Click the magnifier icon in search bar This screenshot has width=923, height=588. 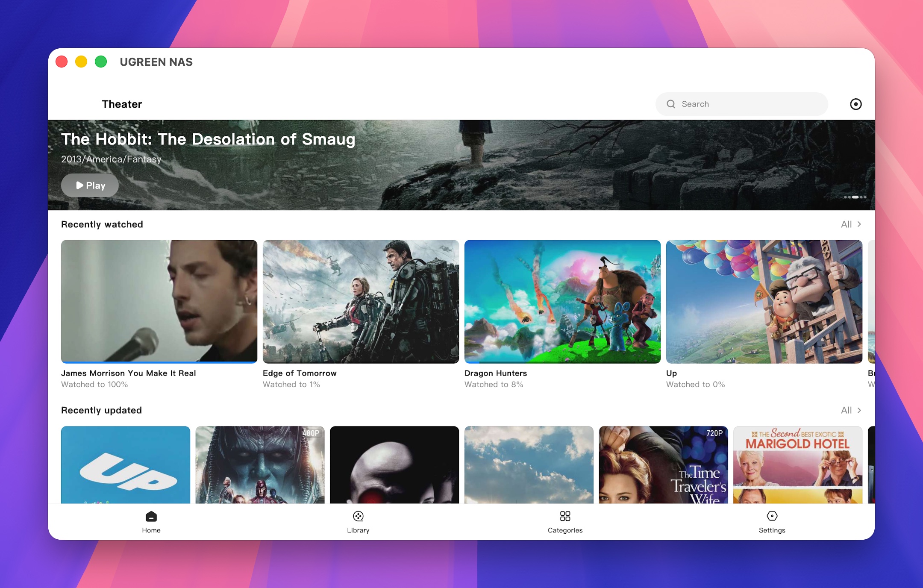(x=671, y=104)
